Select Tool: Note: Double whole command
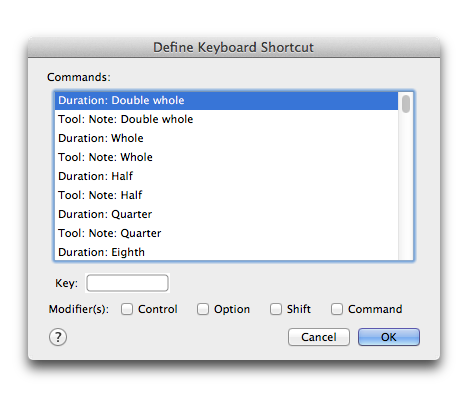468x396 pixels. click(226, 119)
